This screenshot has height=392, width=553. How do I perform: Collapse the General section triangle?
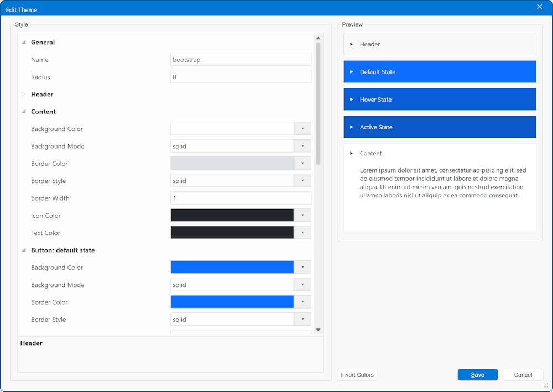24,43
